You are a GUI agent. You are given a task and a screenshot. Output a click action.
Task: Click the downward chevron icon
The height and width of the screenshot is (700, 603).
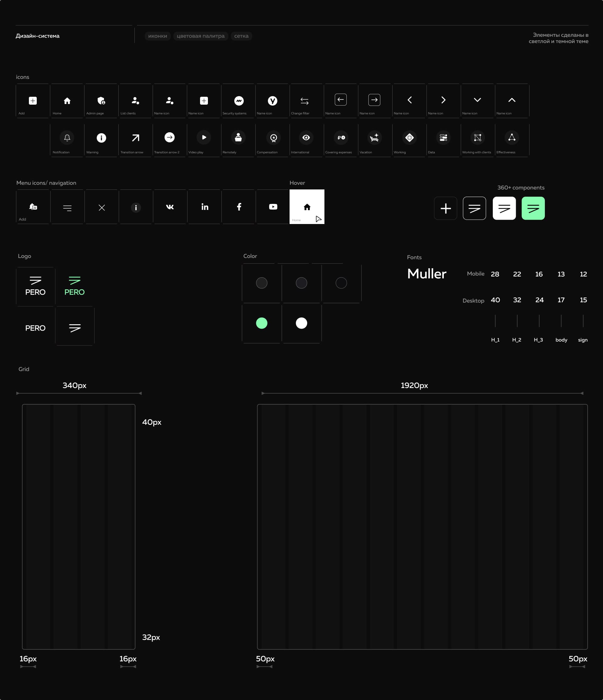[477, 100]
